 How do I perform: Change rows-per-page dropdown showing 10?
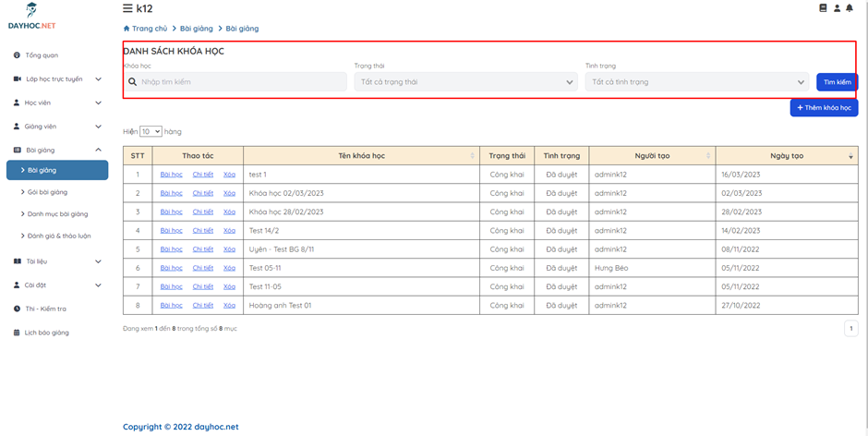(x=151, y=132)
